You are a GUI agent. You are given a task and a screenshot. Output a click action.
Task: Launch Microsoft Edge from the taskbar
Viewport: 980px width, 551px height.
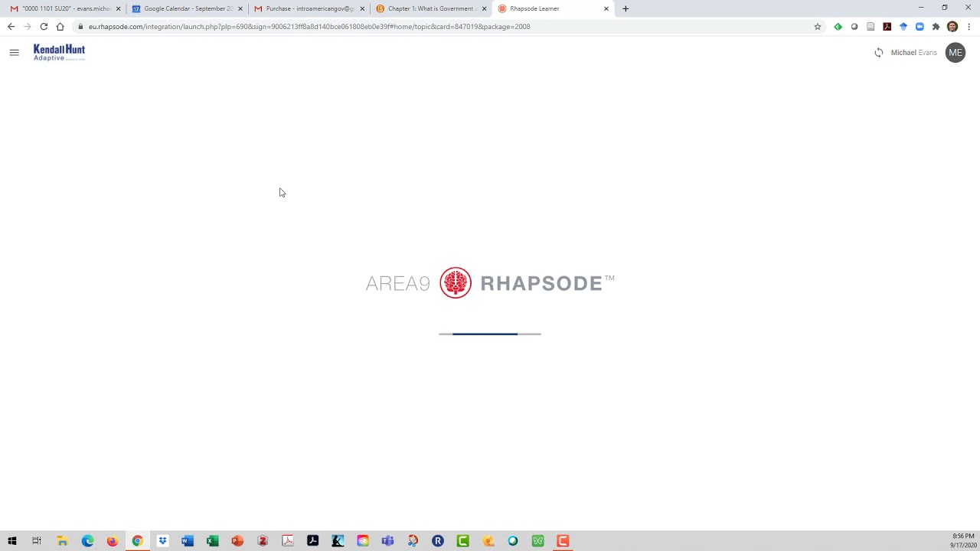87,541
